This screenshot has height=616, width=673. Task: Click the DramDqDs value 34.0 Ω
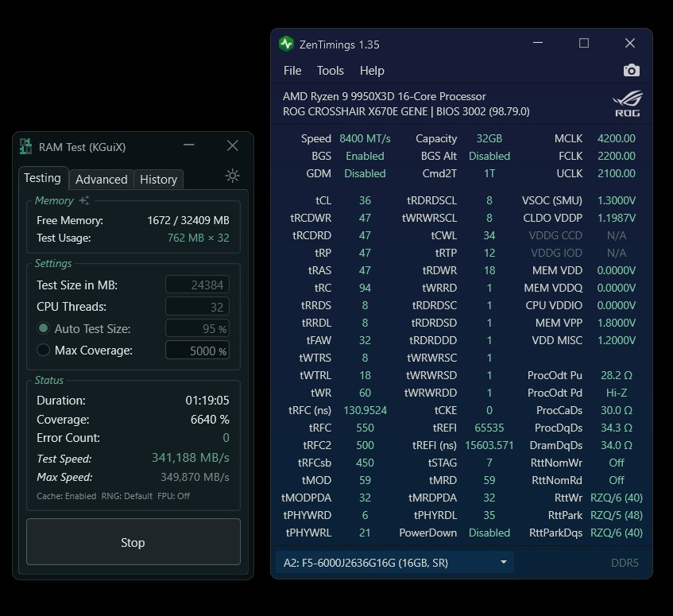[616, 445]
